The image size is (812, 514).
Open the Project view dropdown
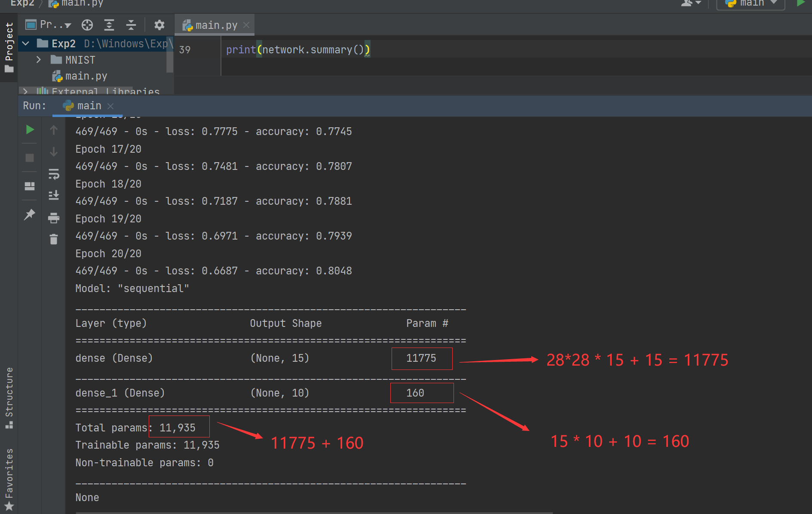49,25
